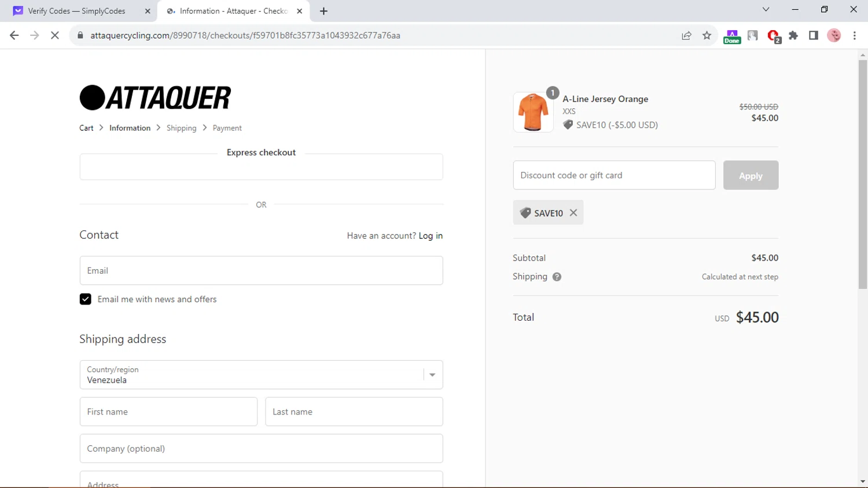Click the scrollbar up arrow
The height and width of the screenshot is (488, 868).
point(863,55)
